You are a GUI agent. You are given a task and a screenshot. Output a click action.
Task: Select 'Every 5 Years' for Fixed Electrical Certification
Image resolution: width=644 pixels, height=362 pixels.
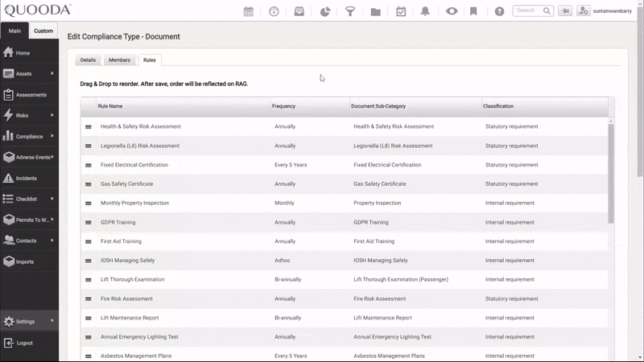(x=291, y=165)
